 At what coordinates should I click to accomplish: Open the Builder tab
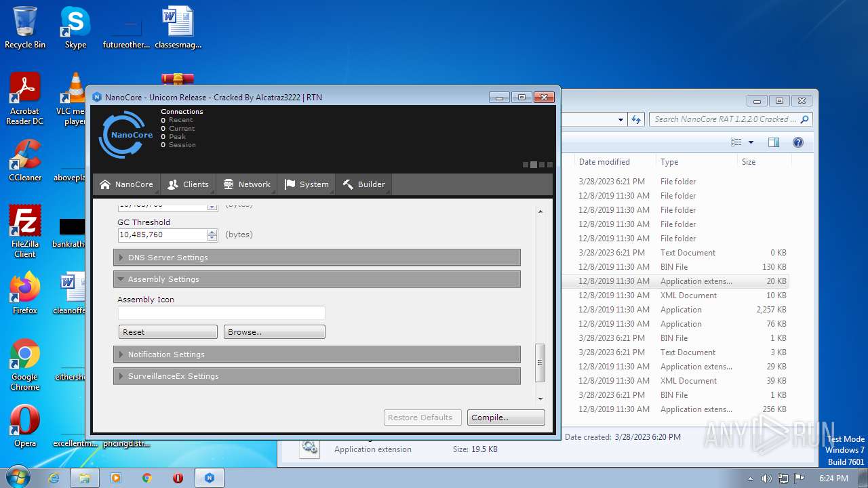click(364, 184)
